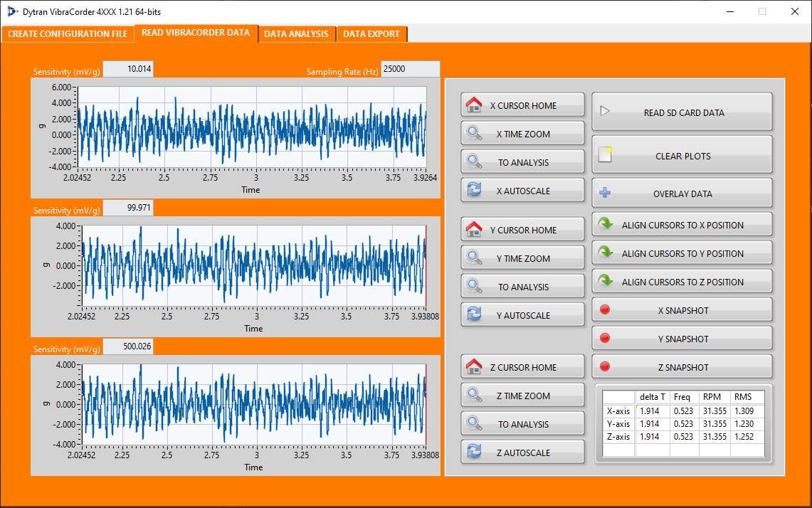812x508 pixels.
Task: Switch to the DATA ANALYSIS tab
Action: [296, 34]
